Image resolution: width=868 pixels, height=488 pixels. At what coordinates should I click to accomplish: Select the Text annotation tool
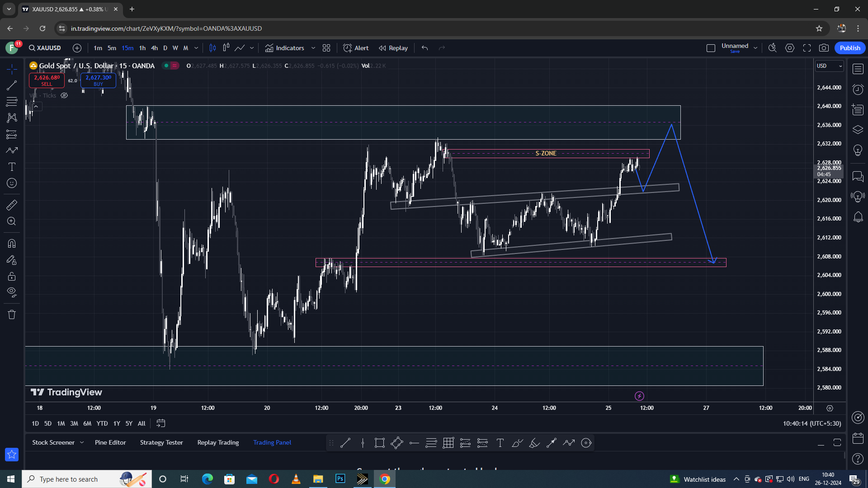[12, 166]
